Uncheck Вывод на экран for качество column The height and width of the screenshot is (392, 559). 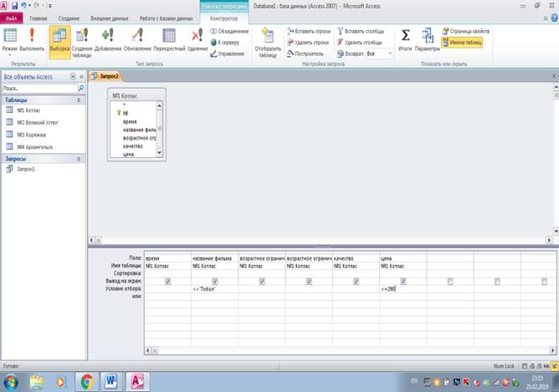[356, 282]
